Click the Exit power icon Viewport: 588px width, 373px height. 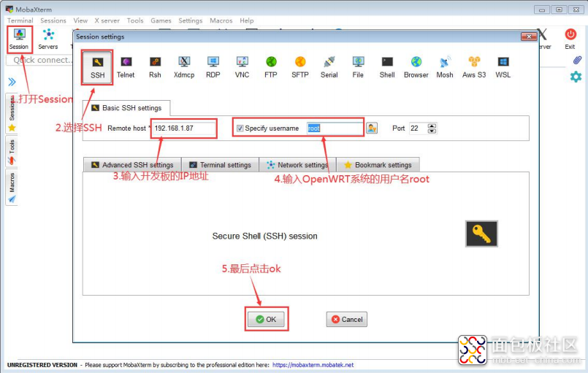click(570, 34)
